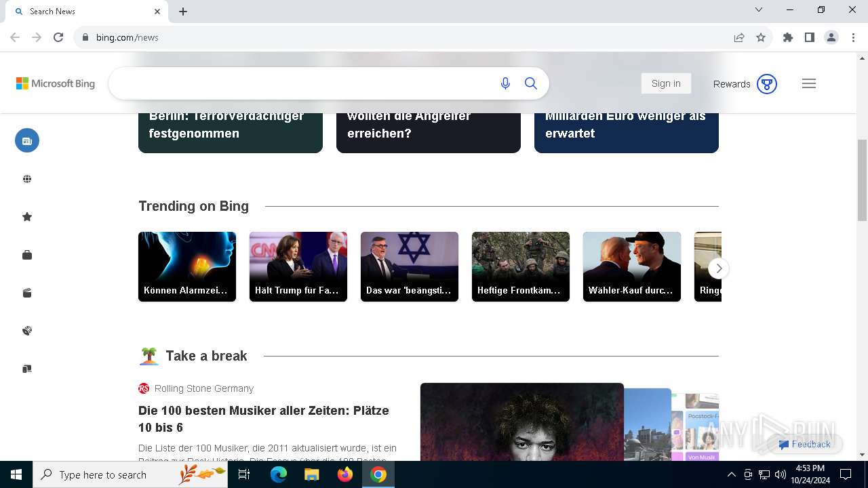Close the Search News tab
The height and width of the screenshot is (488, 868).
tap(157, 12)
